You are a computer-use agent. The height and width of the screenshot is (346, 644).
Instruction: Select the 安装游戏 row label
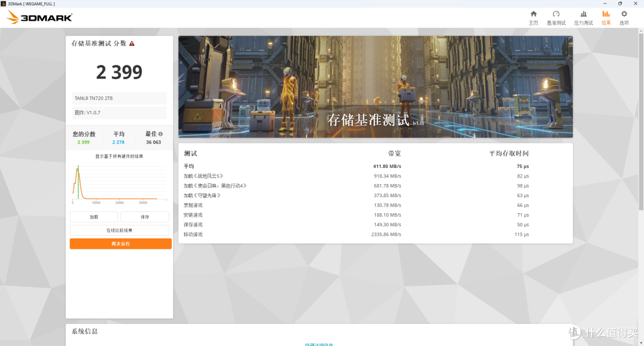pos(193,215)
